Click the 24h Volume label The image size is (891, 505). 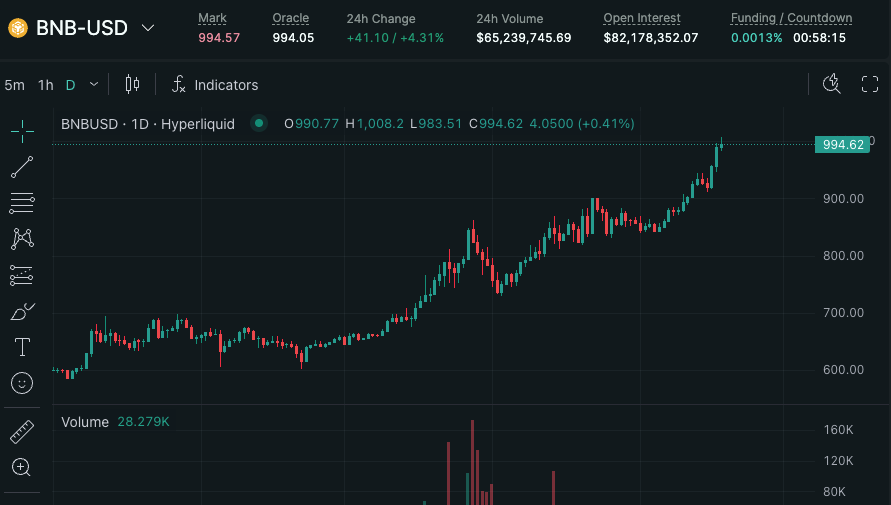coord(510,19)
